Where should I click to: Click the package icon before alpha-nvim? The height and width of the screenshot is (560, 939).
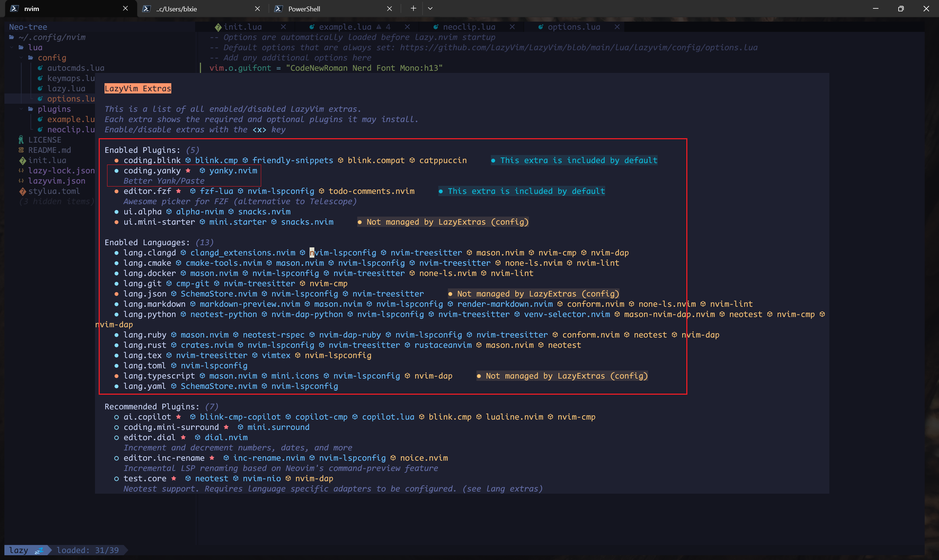point(169,212)
